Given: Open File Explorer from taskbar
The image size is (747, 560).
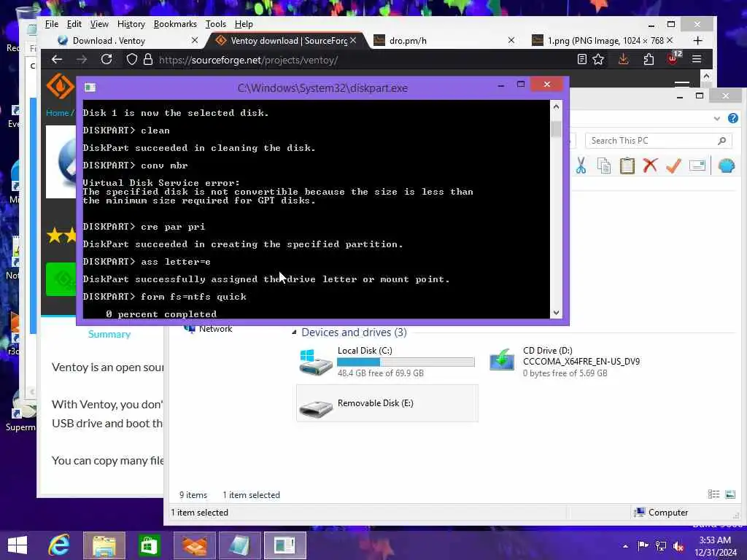Looking at the screenshot, I should point(104,545).
